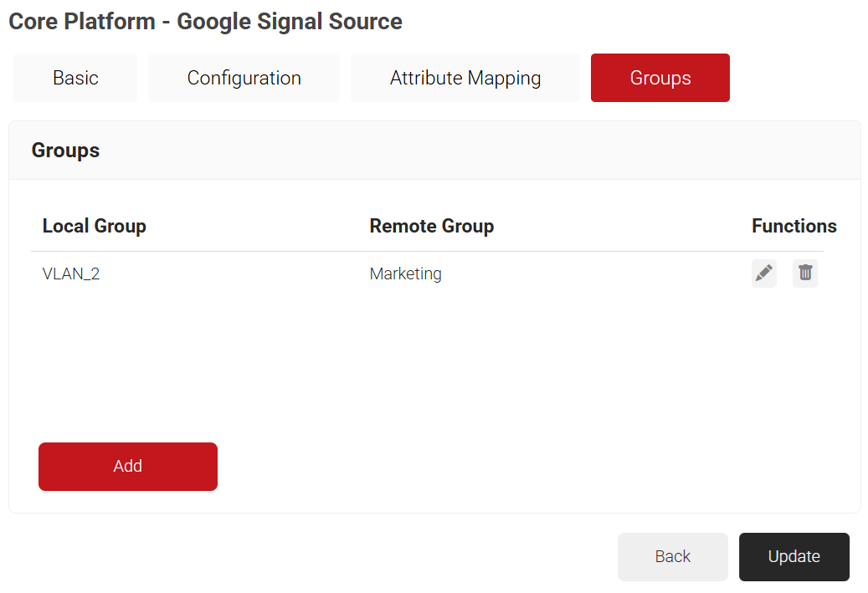Click the Back button
This screenshot has width=868, height=593.
[x=673, y=556]
